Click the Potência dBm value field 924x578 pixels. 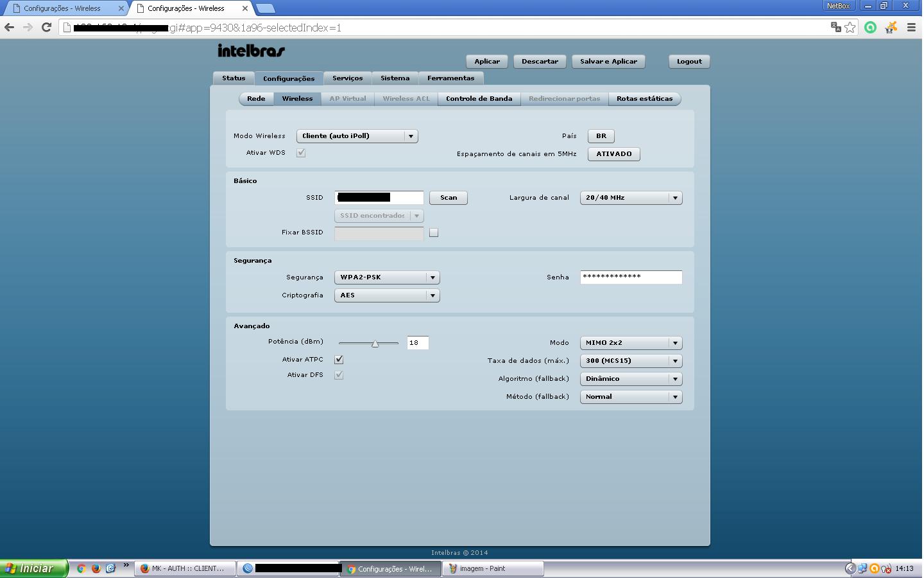pyautogui.click(x=418, y=343)
